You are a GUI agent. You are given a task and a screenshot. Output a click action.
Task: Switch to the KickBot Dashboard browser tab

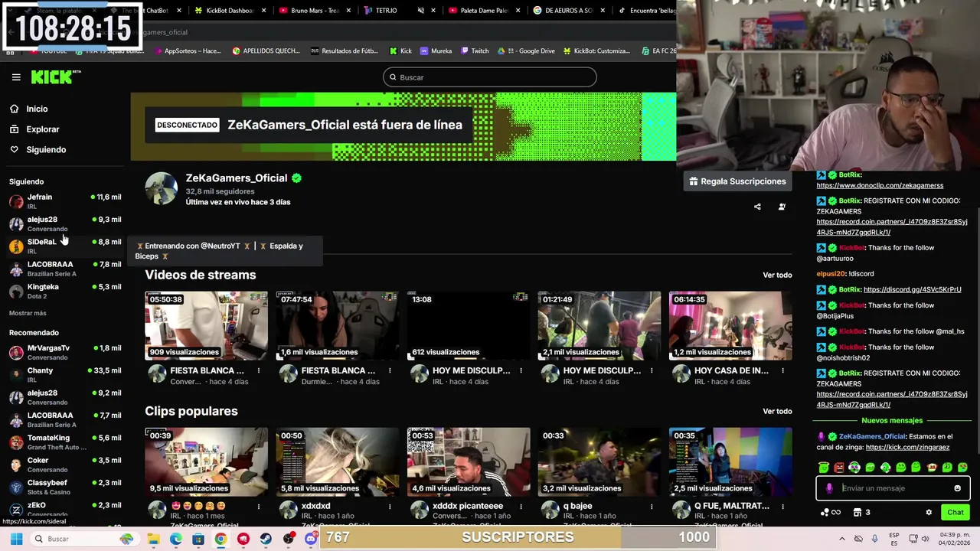[x=224, y=11]
